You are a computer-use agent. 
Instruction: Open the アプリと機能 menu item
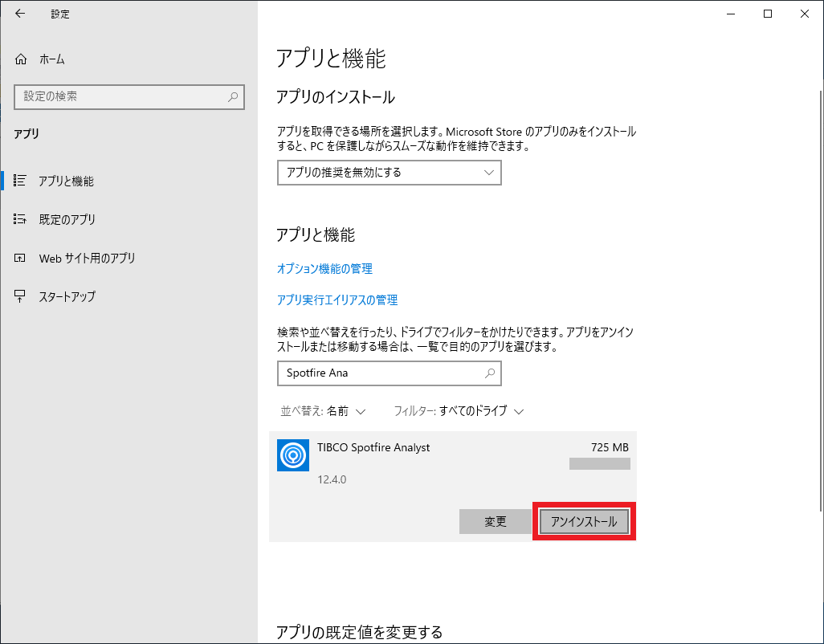click(66, 181)
